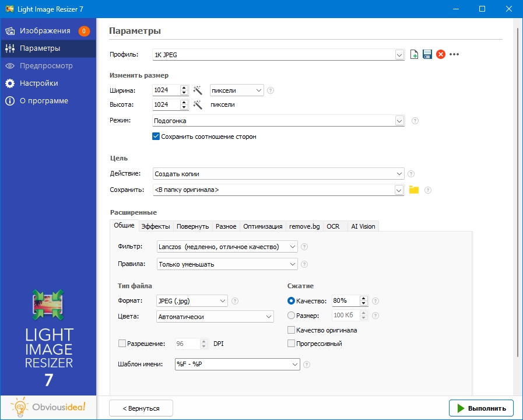Image resolution: width=523 pixels, height=420 pixels.
Task: Click the orange 0 images badge
Action: (84, 31)
